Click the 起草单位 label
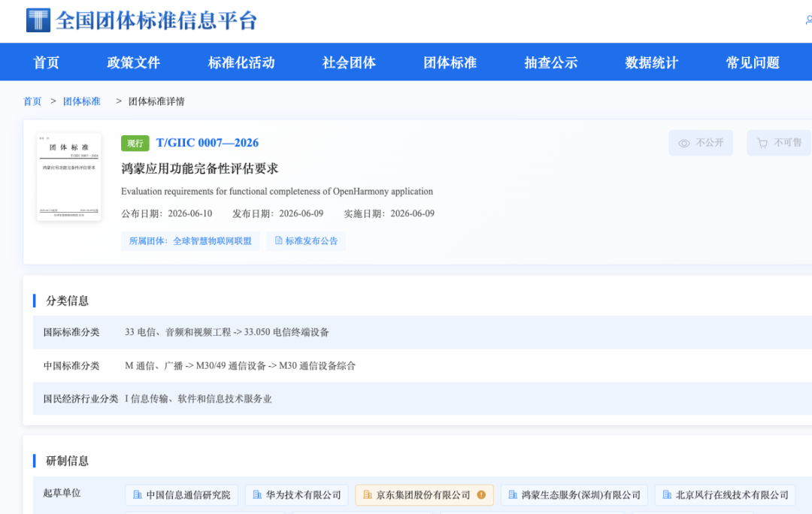Screen dimensions: 812x514 (62, 493)
